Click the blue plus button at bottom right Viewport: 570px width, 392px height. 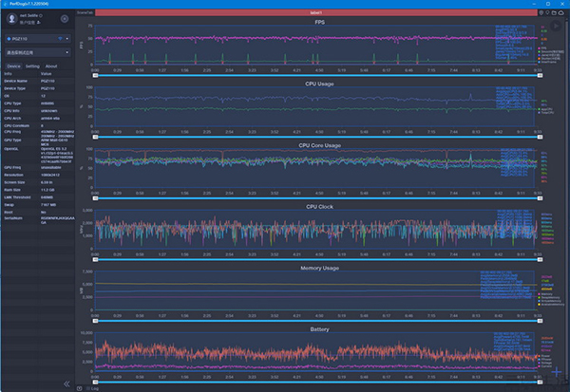556,371
